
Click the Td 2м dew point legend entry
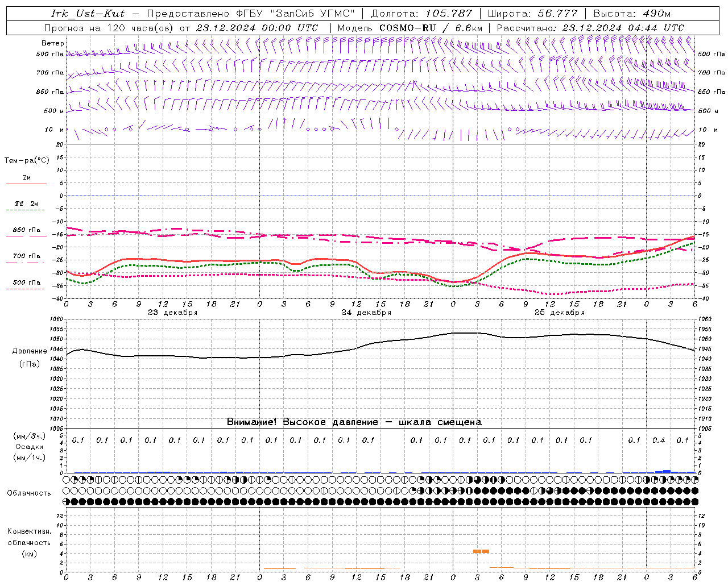pos(27,203)
